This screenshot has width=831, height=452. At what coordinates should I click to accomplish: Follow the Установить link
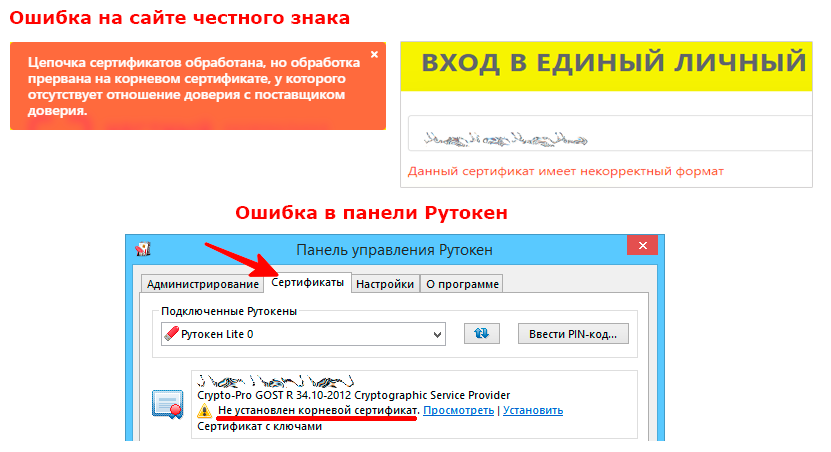pos(533,410)
